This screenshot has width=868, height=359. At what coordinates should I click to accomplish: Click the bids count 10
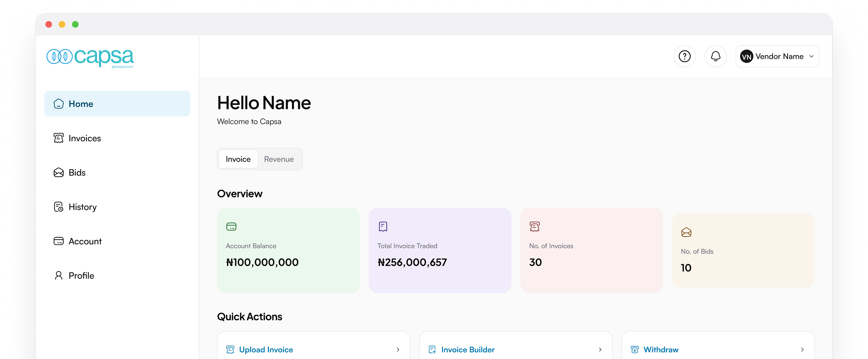[x=686, y=268]
